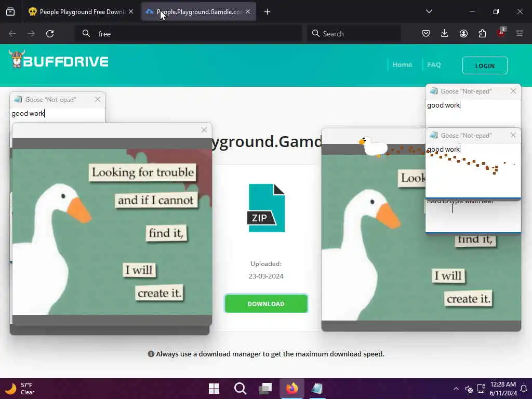The image size is (532, 399).
Task: Open the FAQ link in BuffDrive header
Action: [x=434, y=65]
